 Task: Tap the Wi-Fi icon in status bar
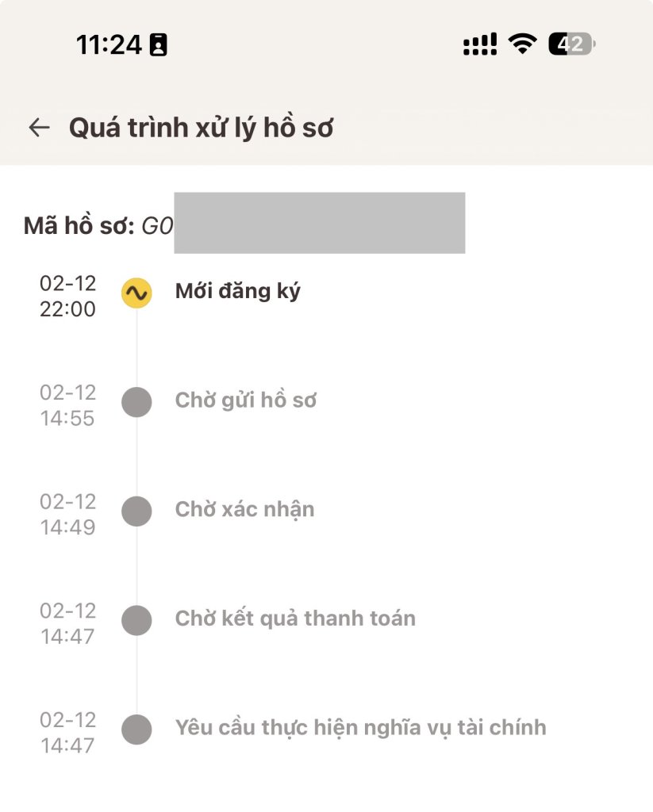[x=522, y=44]
